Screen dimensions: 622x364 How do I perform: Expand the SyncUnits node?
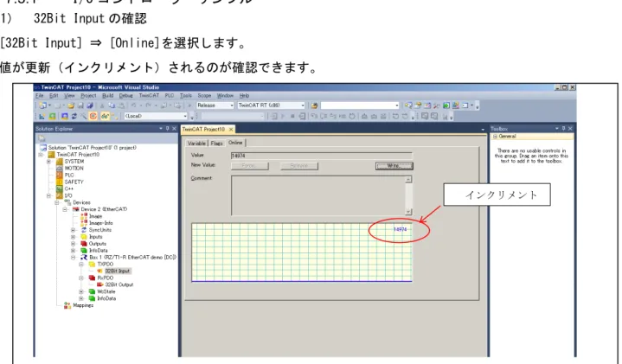pyautogui.click(x=73, y=230)
